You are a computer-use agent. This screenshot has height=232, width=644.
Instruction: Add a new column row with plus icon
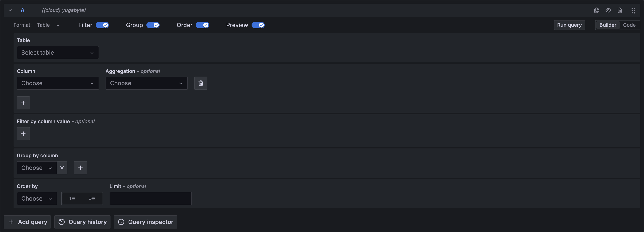23,103
